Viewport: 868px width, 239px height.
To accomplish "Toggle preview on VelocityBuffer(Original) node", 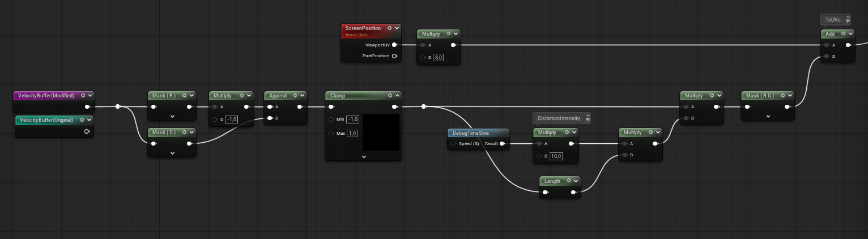I will point(82,120).
